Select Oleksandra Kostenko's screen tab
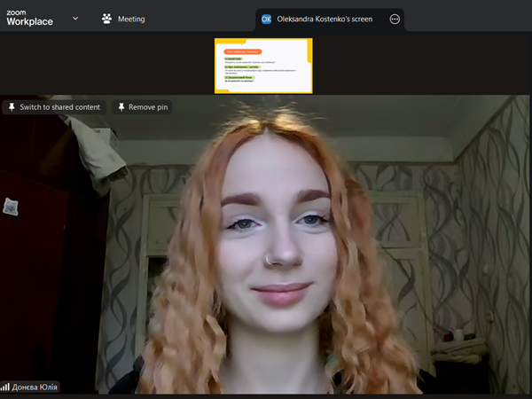The width and height of the screenshot is (532, 399). (x=325, y=19)
